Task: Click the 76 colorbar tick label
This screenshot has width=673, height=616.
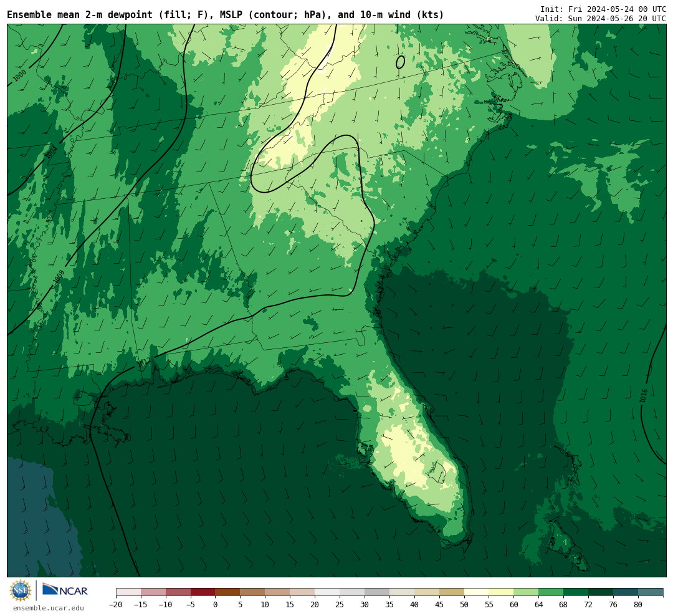Action: (613, 605)
